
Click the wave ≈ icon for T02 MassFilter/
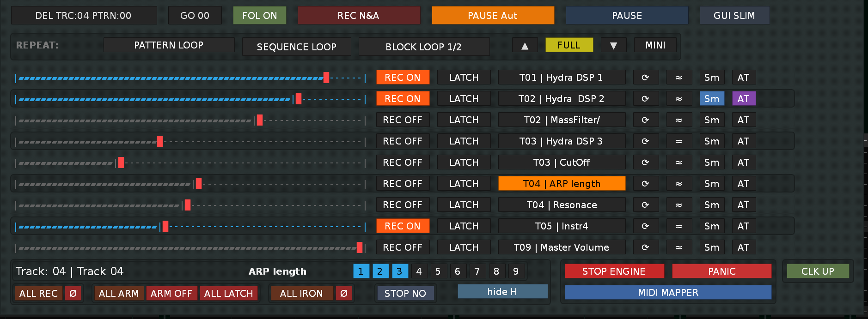pos(679,120)
